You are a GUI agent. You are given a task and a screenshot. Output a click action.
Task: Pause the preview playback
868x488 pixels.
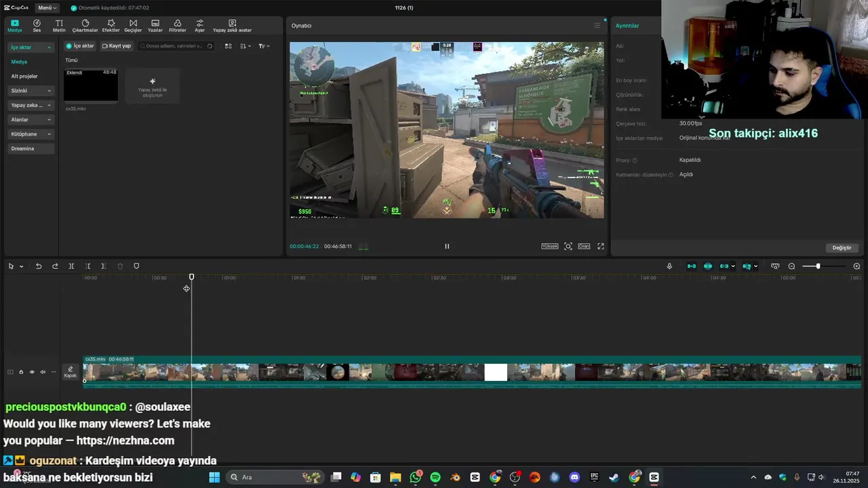[x=447, y=246]
